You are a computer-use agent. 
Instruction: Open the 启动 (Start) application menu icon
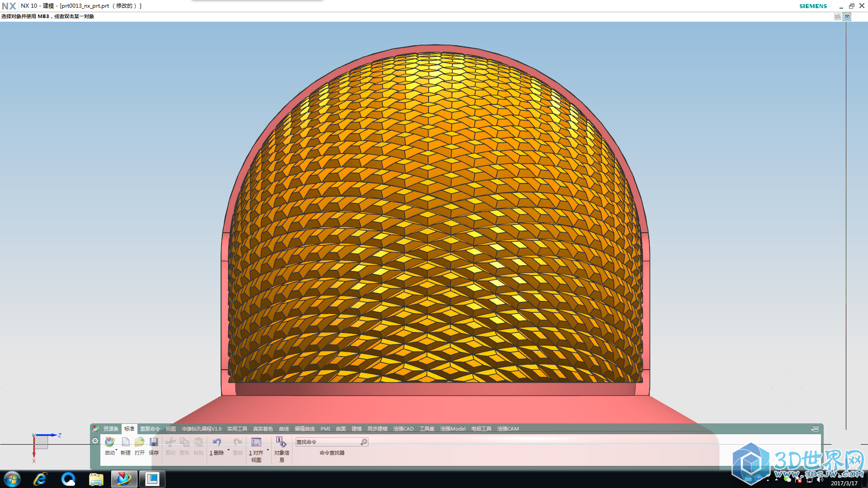click(109, 442)
